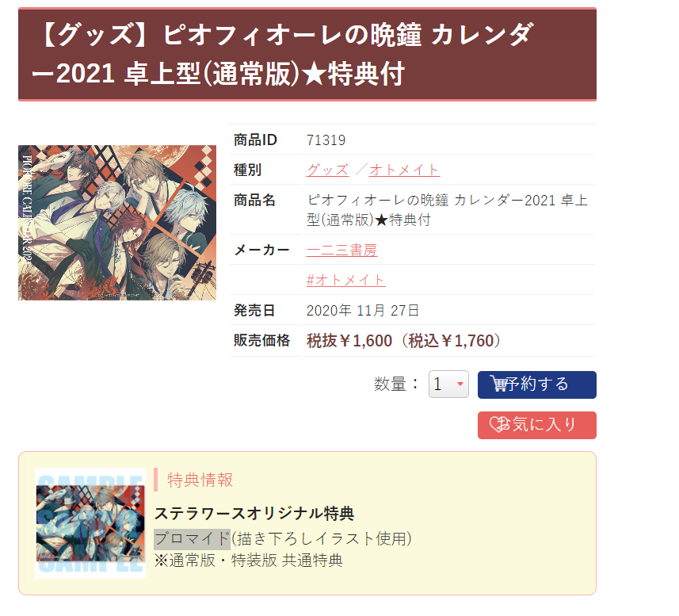The width and height of the screenshot is (679, 616).
Task: Click the cart icon on 予約する button
Action: point(498,384)
